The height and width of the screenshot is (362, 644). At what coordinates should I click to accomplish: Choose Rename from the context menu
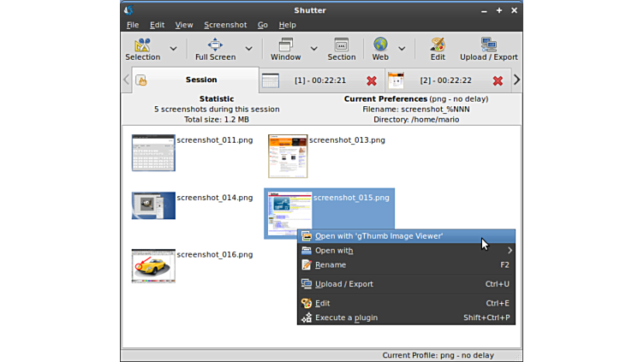pyautogui.click(x=331, y=265)
